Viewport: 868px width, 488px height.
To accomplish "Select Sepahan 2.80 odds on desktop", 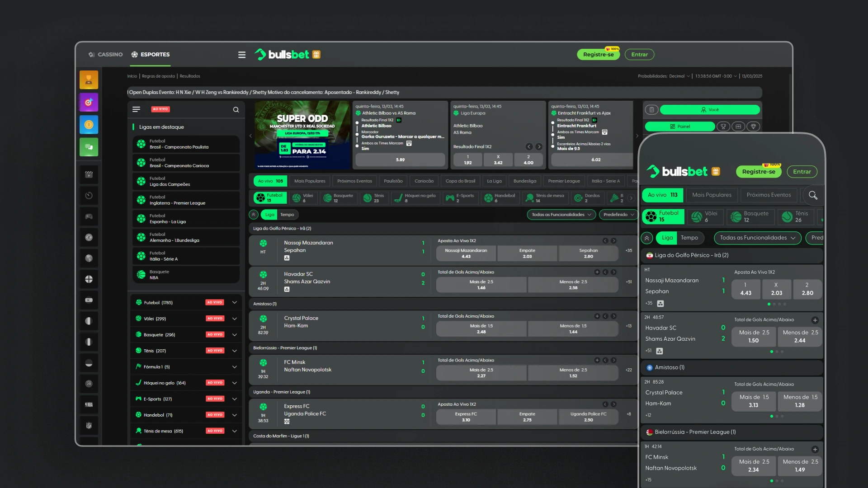I will pos(588,253).
